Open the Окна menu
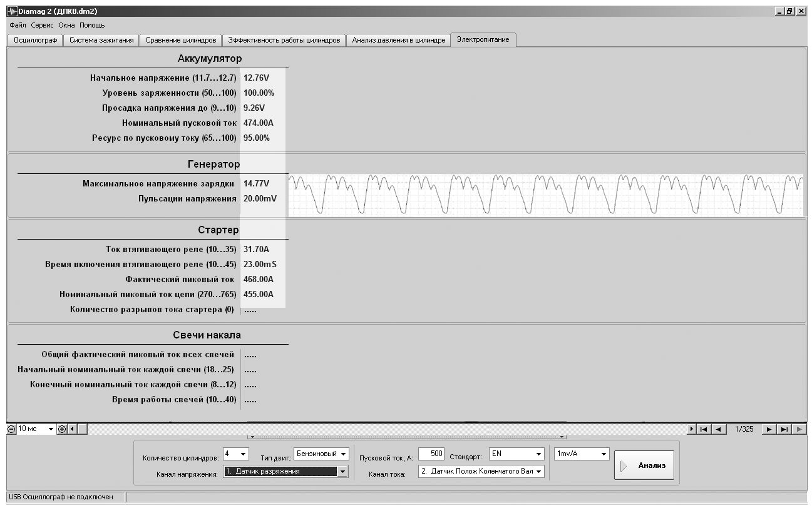The width and height of the screenshot is (812, 508). [66, 25]
